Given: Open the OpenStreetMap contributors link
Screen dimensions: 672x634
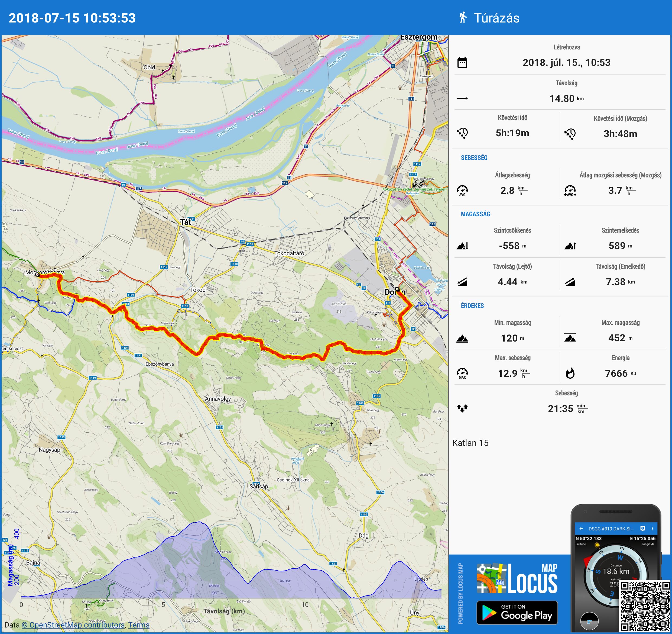Looking at the screenshot, I should [73, 625].
